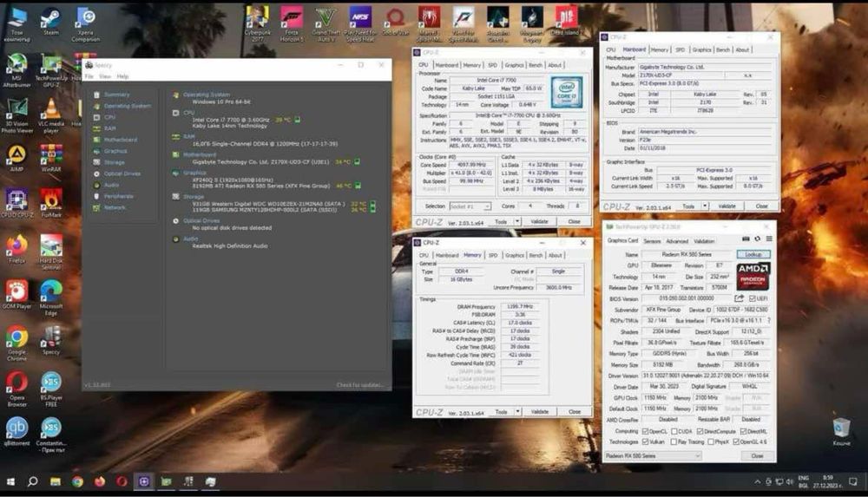Image resolution: width=868 pixels, height=497 pixels.
Task: Open the GPU-Z hamburger menu
Action: click(769, 239)
